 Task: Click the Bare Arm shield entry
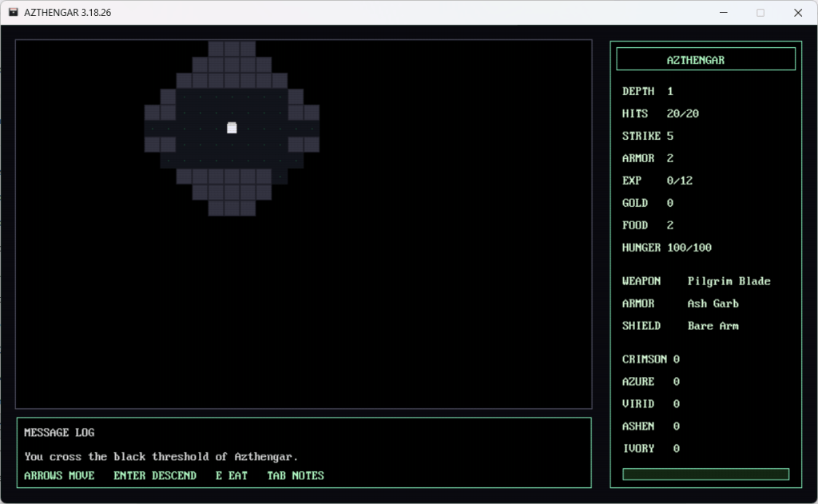[713, 326]
